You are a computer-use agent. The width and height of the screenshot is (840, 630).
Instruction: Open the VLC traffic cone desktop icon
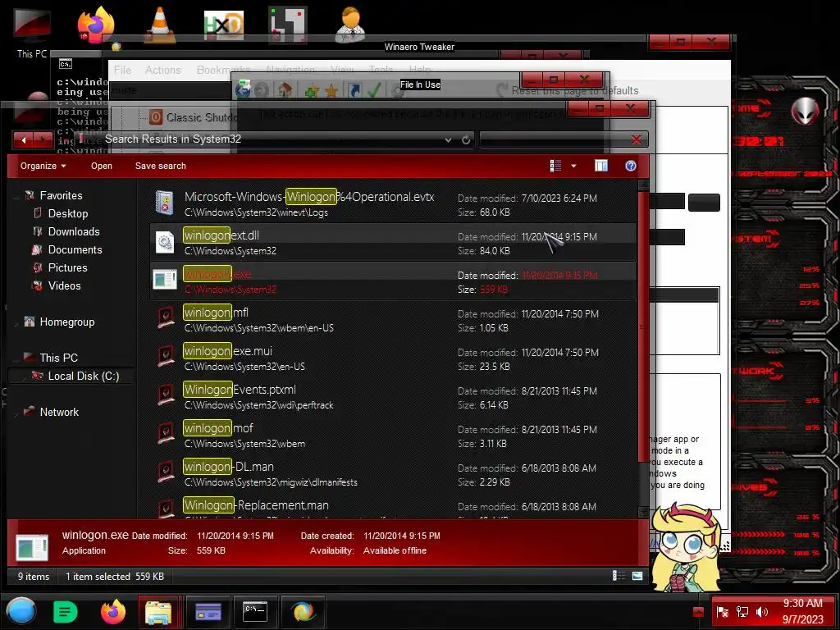click(160, 25)
